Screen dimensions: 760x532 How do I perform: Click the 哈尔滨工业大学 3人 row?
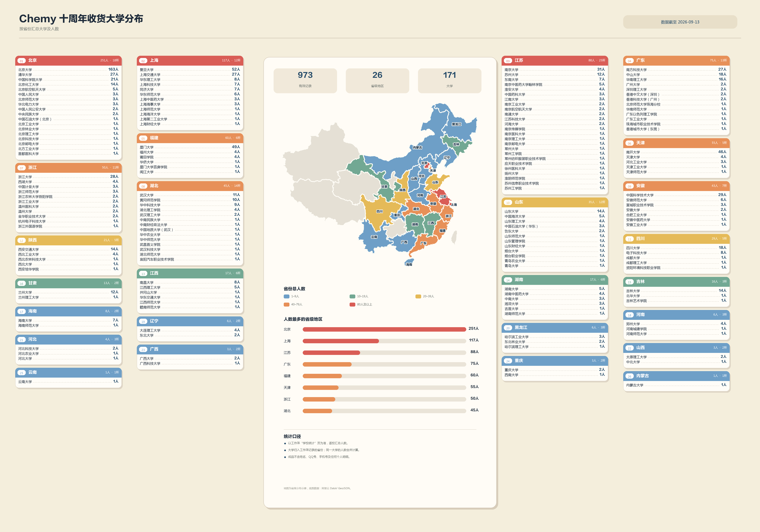pyautogui.click(x=555, y=337)
